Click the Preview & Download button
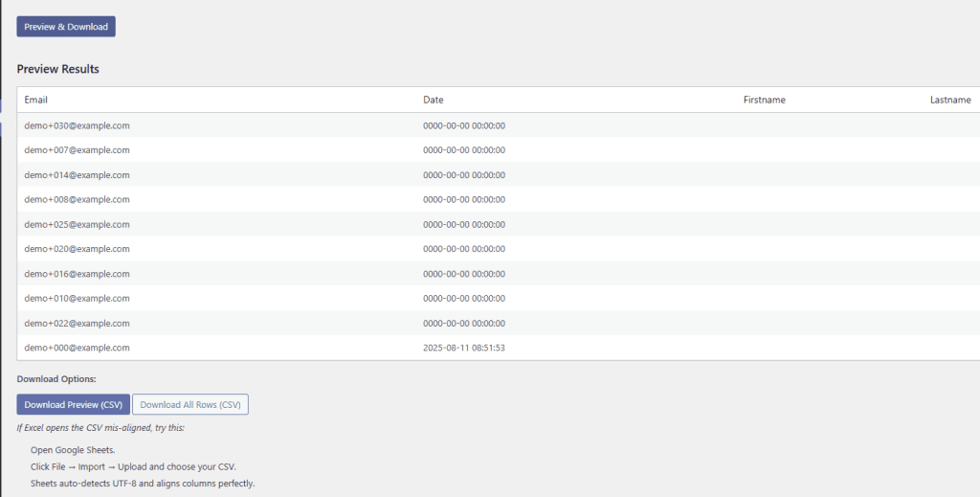This screenshot has width=980, height=497. pyautogui.click(x=66, y=27)
